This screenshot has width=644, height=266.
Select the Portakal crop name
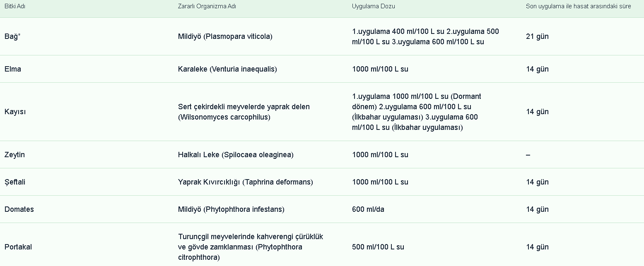[x=18, y=247]
